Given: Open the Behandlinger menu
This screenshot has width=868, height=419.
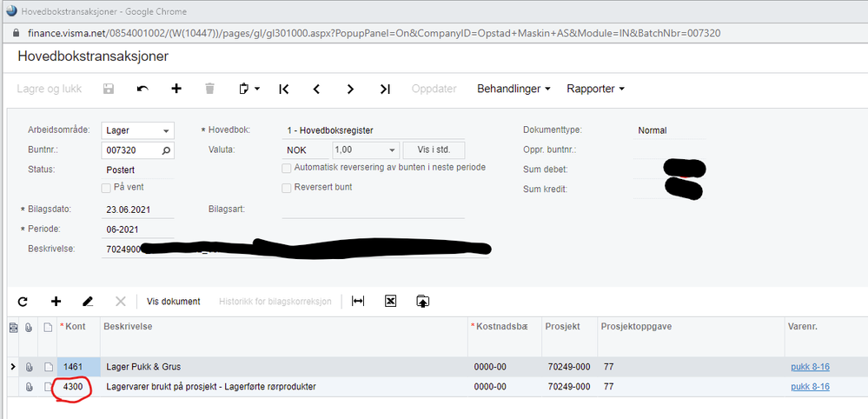Looking at the screenshot, I should [514, 89].
